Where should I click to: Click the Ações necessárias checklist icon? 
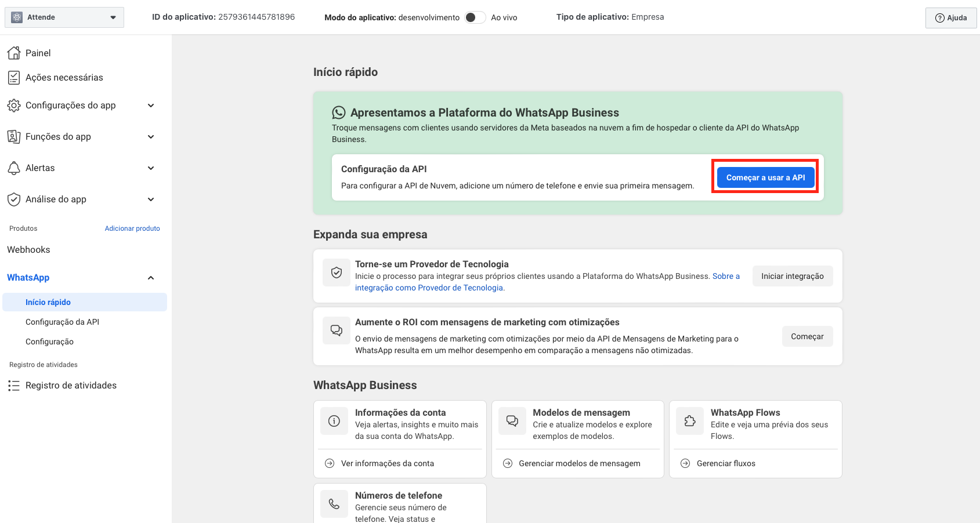click(14, 77)
